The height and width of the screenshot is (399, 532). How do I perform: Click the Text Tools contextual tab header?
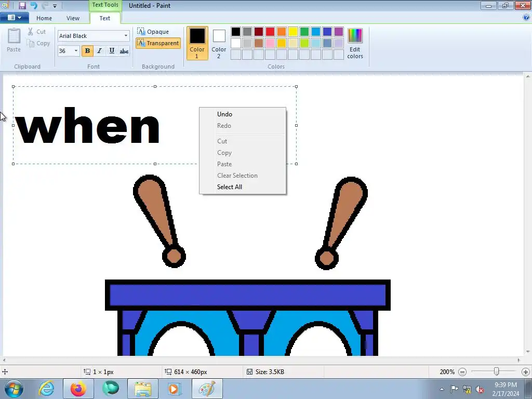[105, 5]
